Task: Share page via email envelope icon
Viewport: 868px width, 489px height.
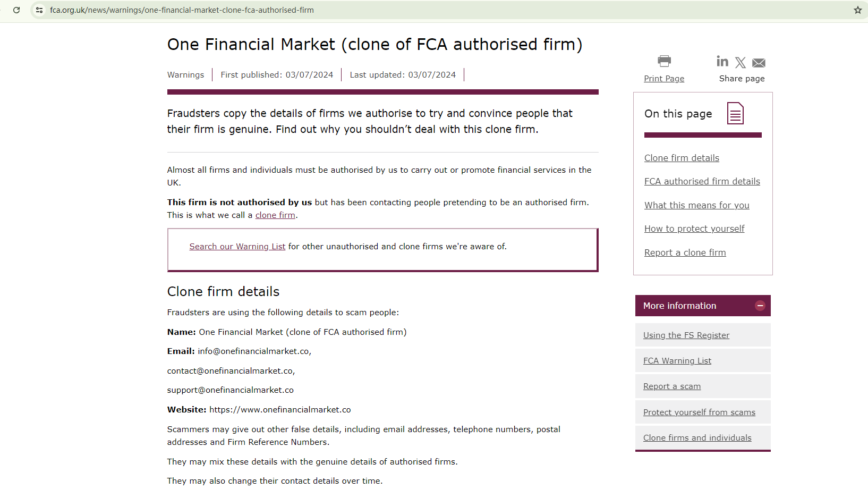Action: 759,63
